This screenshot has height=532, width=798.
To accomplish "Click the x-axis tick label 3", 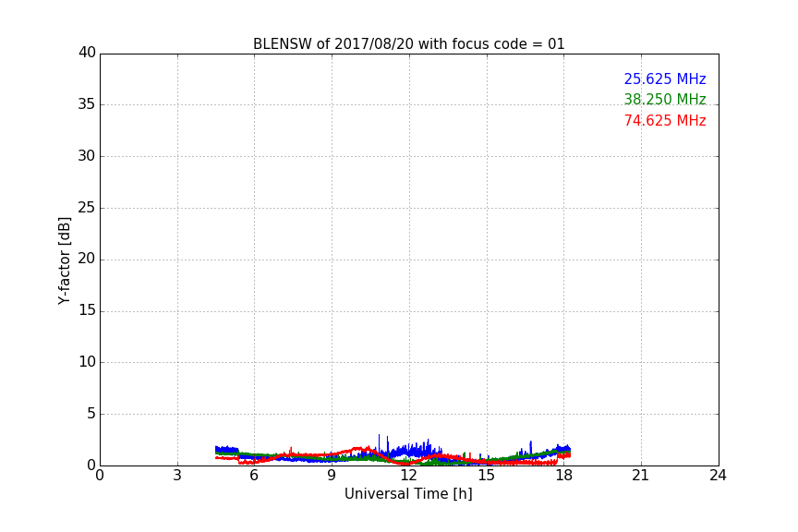I will pyautogui.click(x=177, y=476).
